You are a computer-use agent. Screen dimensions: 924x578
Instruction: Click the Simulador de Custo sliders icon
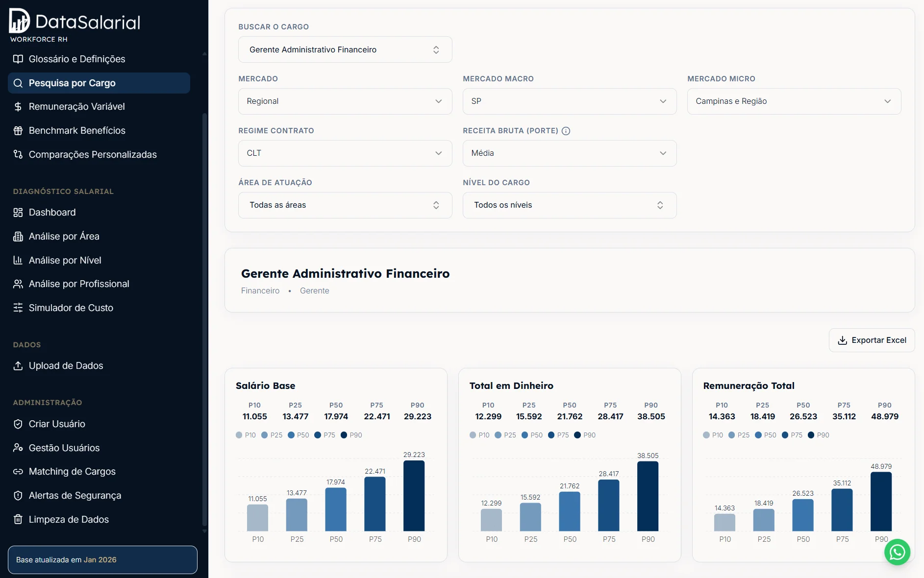tap(18, 308)
